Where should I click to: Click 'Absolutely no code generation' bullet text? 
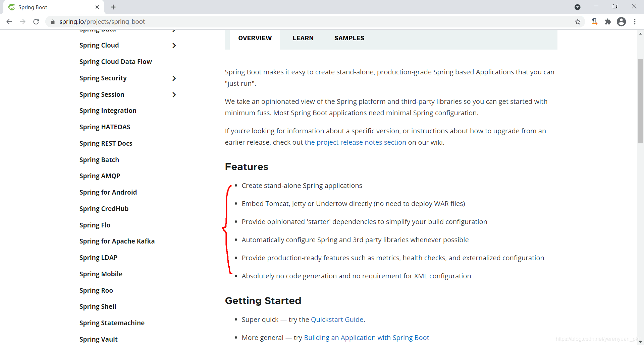click(x=356, y=276)
